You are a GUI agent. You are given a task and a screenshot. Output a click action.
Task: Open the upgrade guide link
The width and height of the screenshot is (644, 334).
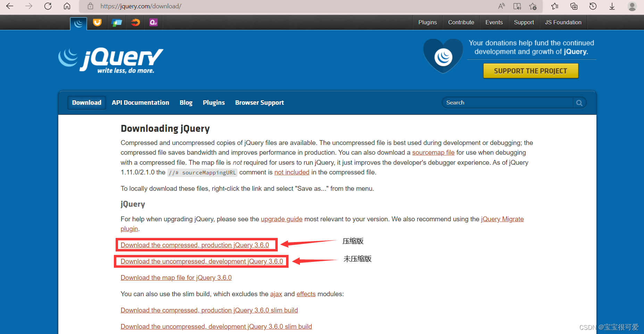[x=282, y=219]
